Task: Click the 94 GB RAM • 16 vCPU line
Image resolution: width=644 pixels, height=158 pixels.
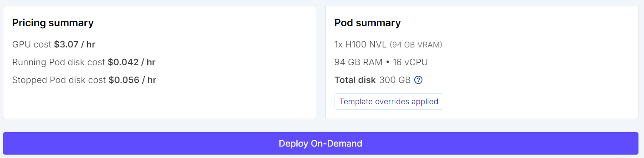Action: pyautogui.click(x=381, y=62)
